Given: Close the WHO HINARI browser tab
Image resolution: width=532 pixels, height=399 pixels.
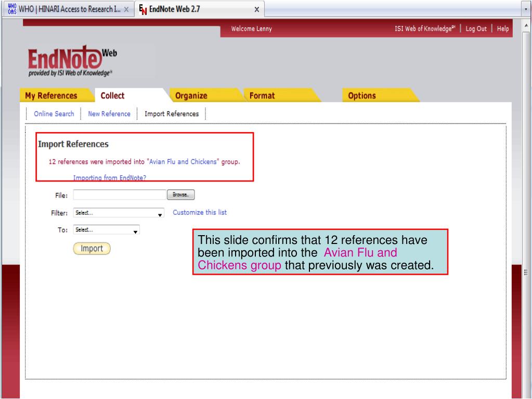Looking at the screenshot, I should (126, 9).
